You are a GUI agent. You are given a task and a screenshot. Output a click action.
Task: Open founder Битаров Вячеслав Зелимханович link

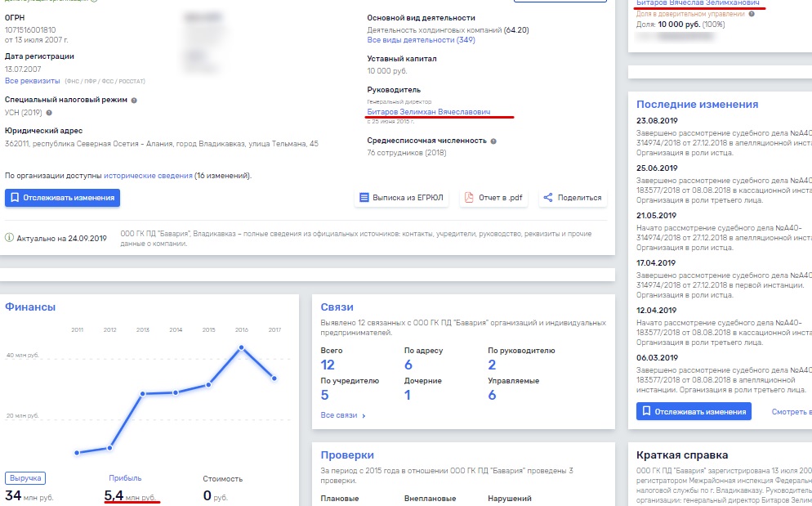tap(698, 3)
